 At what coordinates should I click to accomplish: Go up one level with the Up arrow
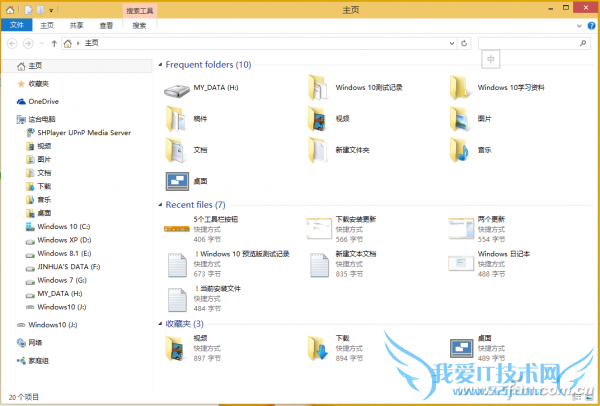54,43
